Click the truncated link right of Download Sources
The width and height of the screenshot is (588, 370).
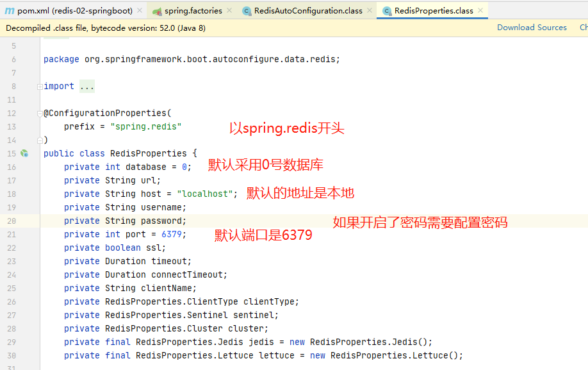pos(584,27)
